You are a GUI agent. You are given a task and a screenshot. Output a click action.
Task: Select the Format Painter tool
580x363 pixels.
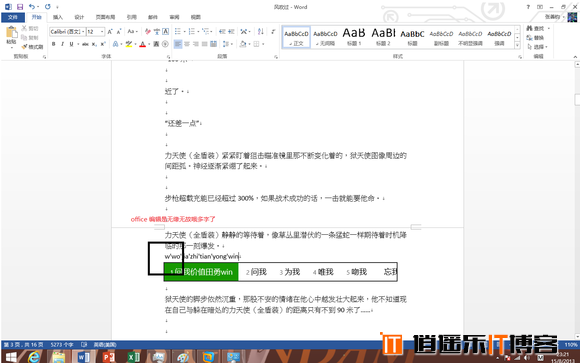point(32,47)
